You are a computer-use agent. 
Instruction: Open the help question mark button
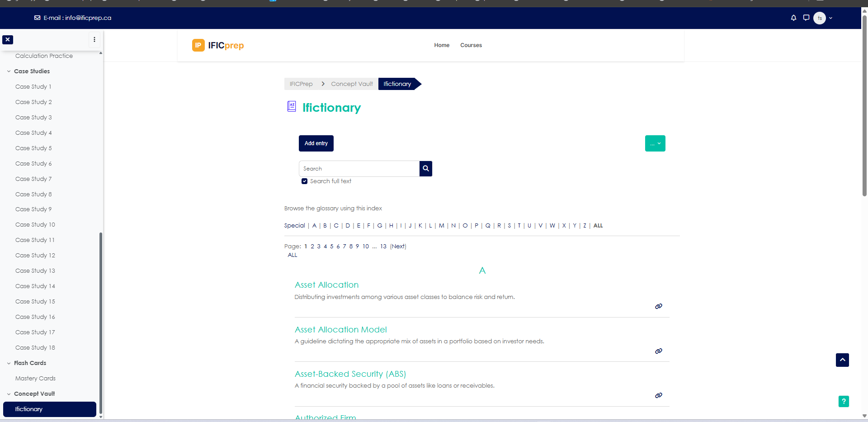coord(844,401)
